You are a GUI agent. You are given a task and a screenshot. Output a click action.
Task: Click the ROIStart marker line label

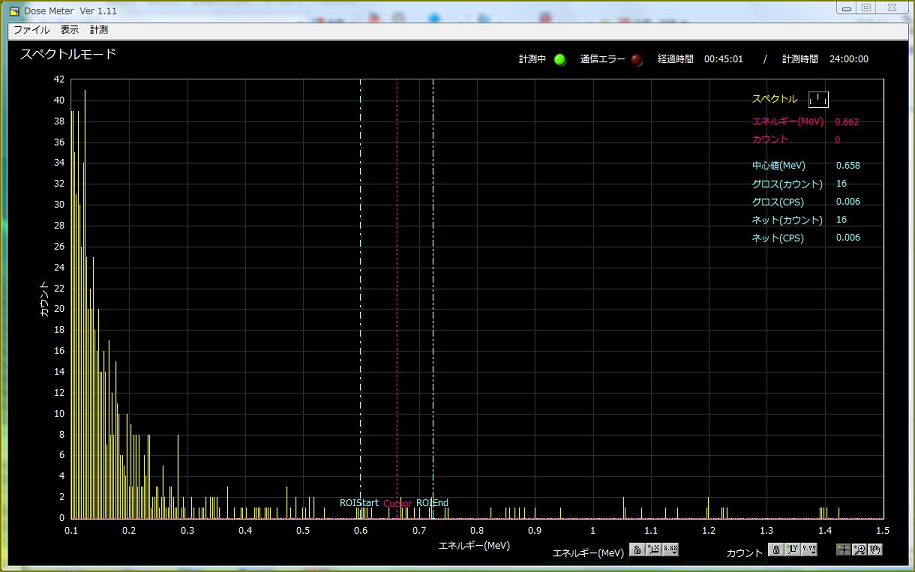[358, 503]
